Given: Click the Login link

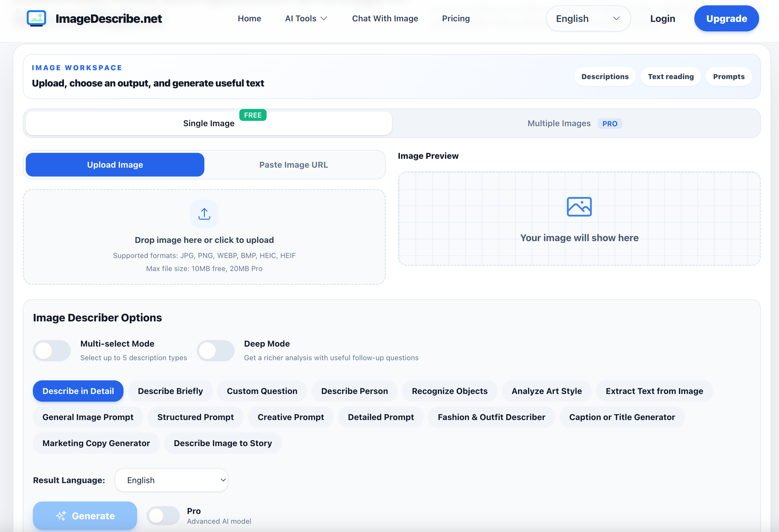Looking at the screenshot, I should (x=663, y=18).
